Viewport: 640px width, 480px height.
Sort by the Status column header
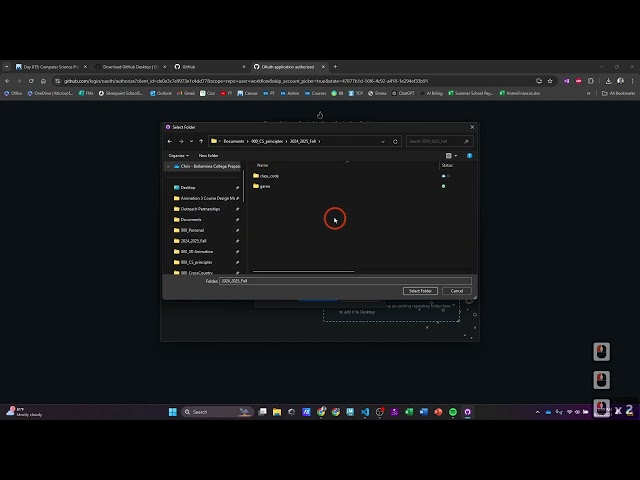(447, 165)
